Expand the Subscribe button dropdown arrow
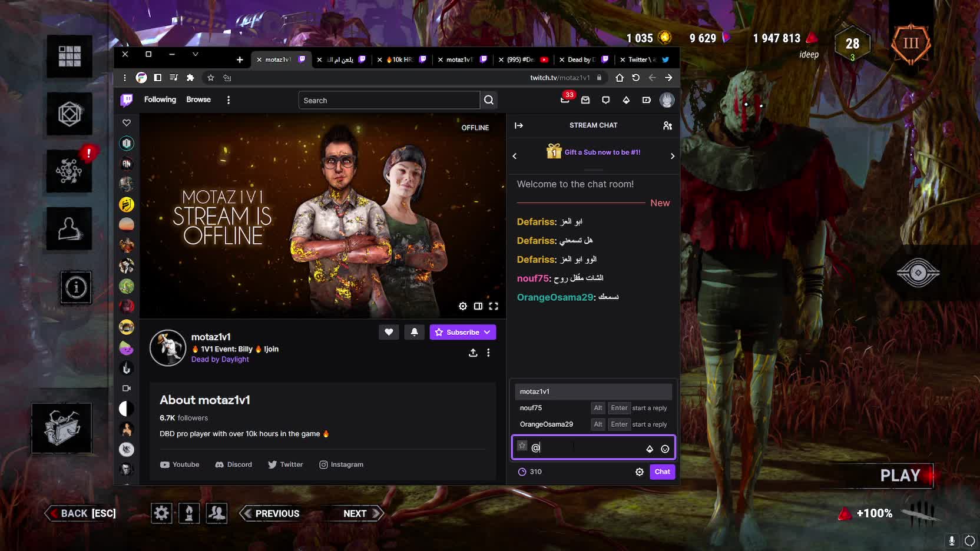Image resolution: width=980 pixels, height=551 pixels. pyautogui.click(x=487, y=332)
